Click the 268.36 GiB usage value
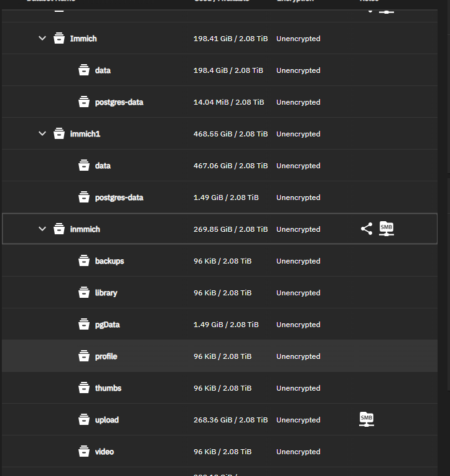The image size is (450, 476). coord(230,420)
